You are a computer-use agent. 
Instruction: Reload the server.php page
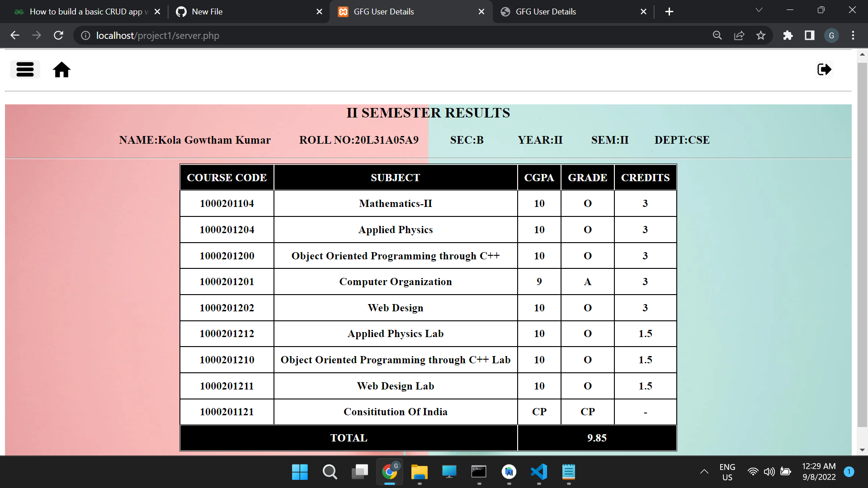point(58,35)
